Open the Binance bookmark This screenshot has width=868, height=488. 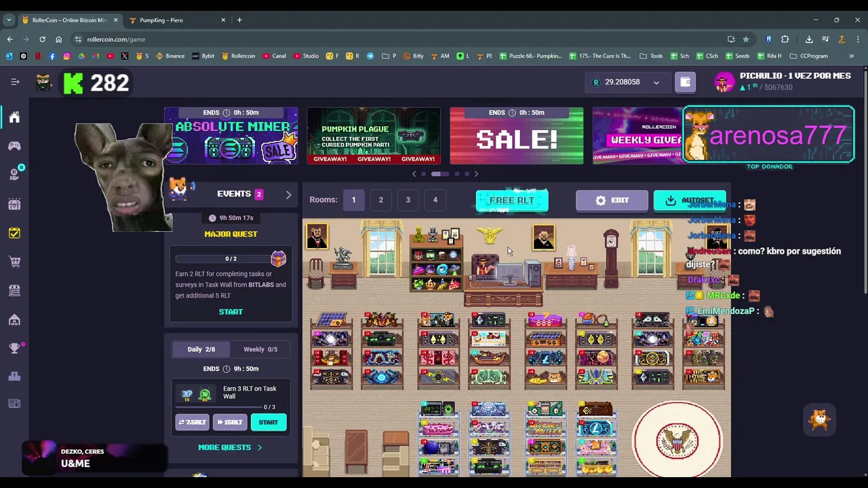click(170, 56)
